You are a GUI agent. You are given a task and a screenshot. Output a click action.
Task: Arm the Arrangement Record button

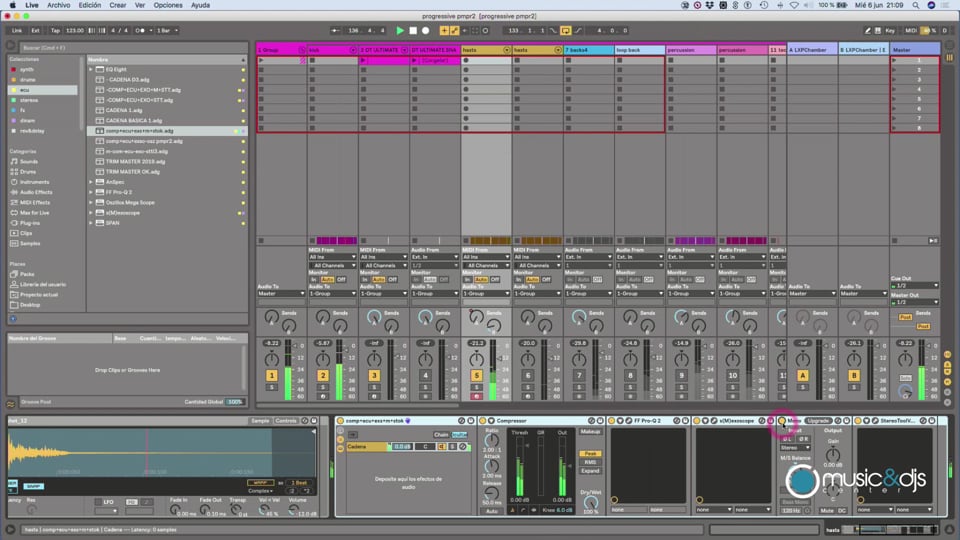[x=426, y=30]
